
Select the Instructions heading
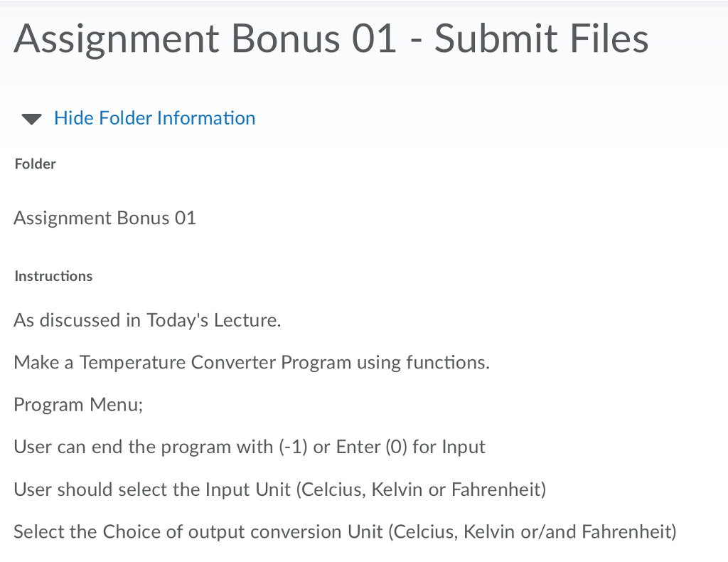click(x=53, y=276)
